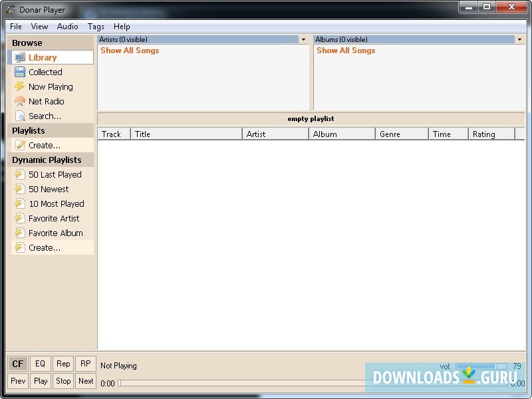Viewport: 532px width, 399px height.
Task: Adjust the volume slider
Action: point(481,366)
